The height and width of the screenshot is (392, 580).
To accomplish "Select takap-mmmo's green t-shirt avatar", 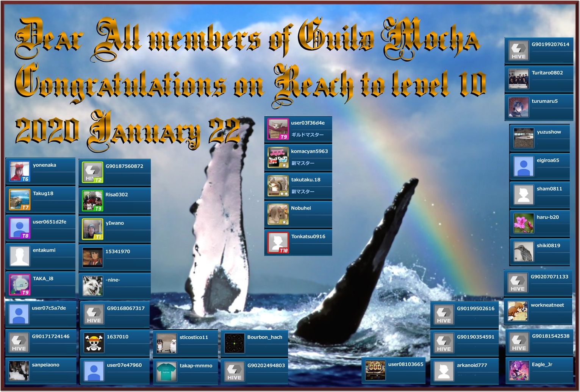I will 167,372.
